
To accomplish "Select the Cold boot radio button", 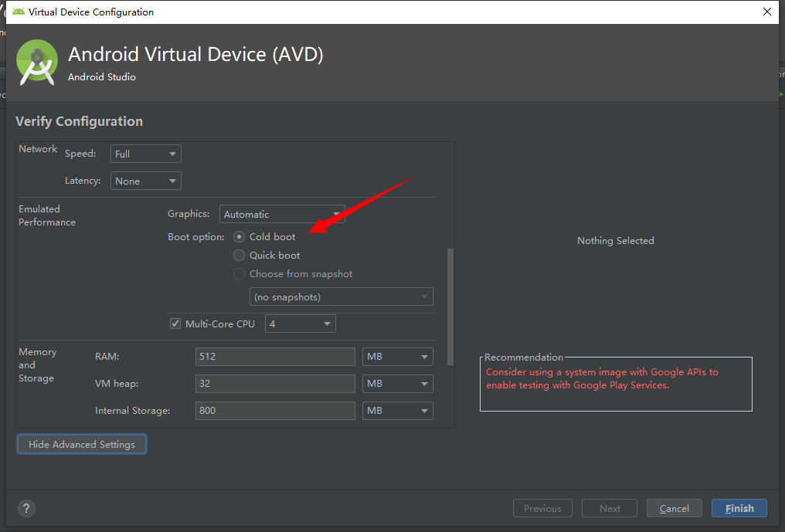I will point(240,237).
